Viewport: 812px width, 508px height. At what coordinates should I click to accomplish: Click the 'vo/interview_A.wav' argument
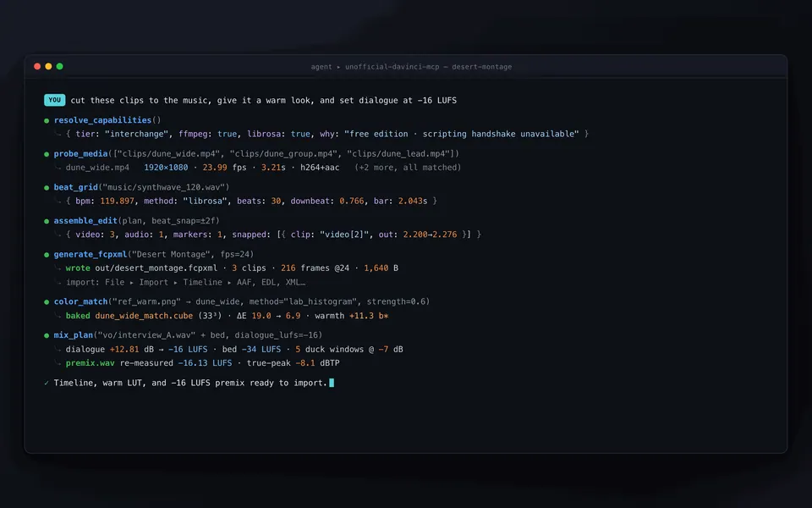147,335
